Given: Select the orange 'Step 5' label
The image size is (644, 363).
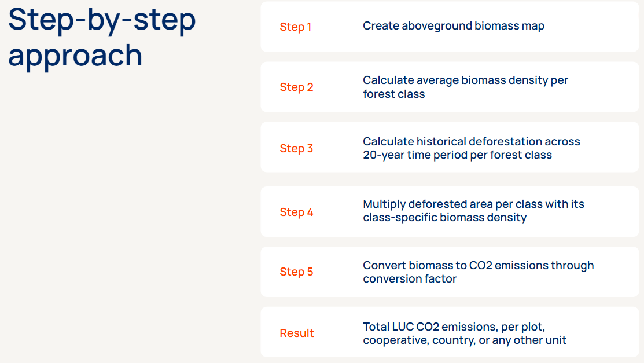Looking at the screenshot, I should [296, 272].
